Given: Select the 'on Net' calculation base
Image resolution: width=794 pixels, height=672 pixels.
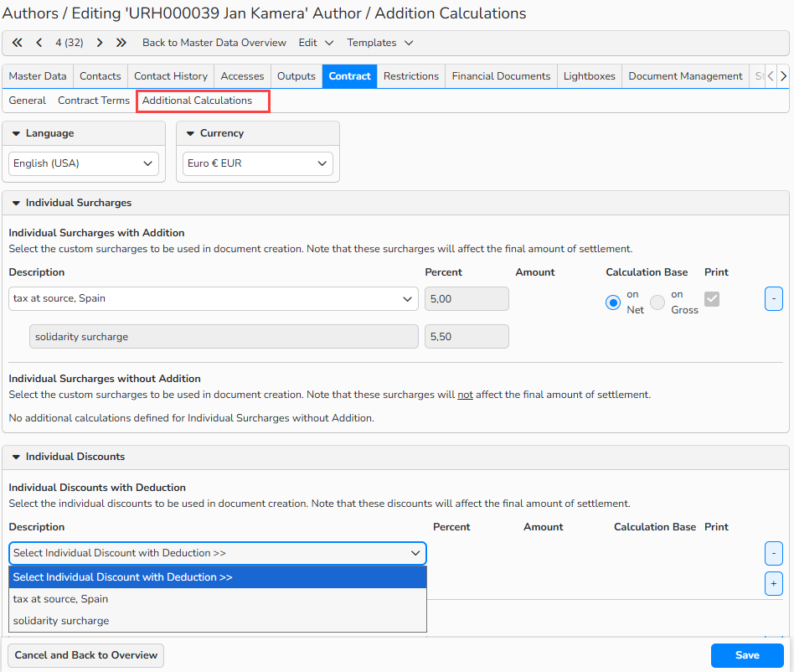Looking at the screenshot, I should click(613, 302).
